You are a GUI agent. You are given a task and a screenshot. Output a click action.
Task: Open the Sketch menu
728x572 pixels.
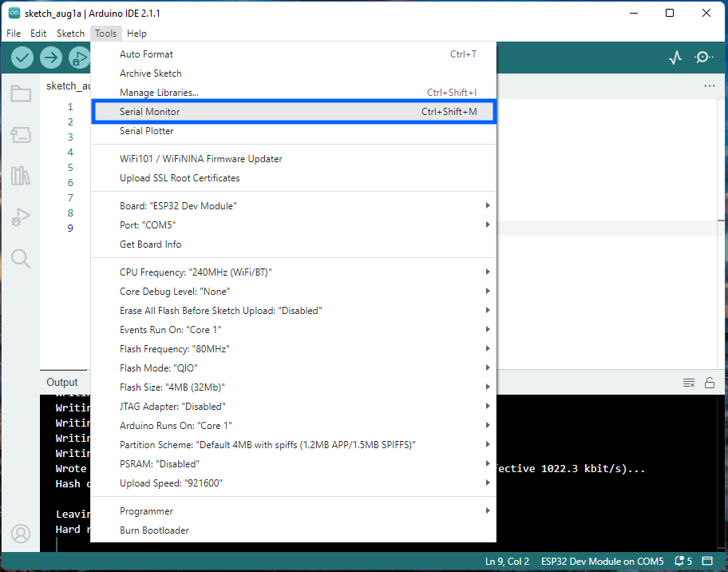tap(70, 34)
